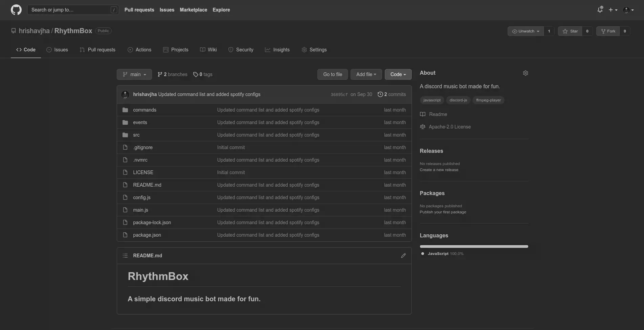Click the src folder icon
Viewport: 644px width, 330px height.
[x=125, y=135]
